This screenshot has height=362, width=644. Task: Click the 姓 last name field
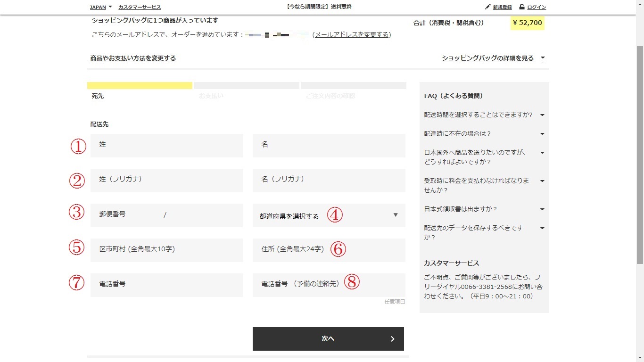[x=167, y=145]
